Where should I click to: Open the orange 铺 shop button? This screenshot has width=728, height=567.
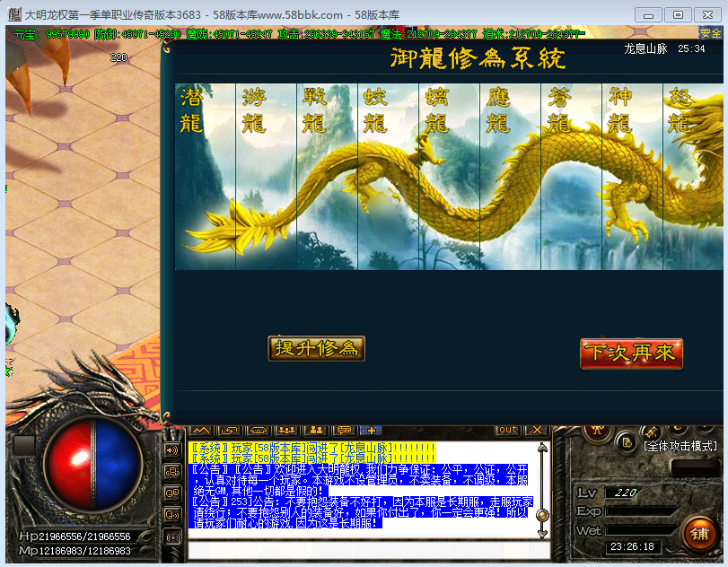coord(699,534)
